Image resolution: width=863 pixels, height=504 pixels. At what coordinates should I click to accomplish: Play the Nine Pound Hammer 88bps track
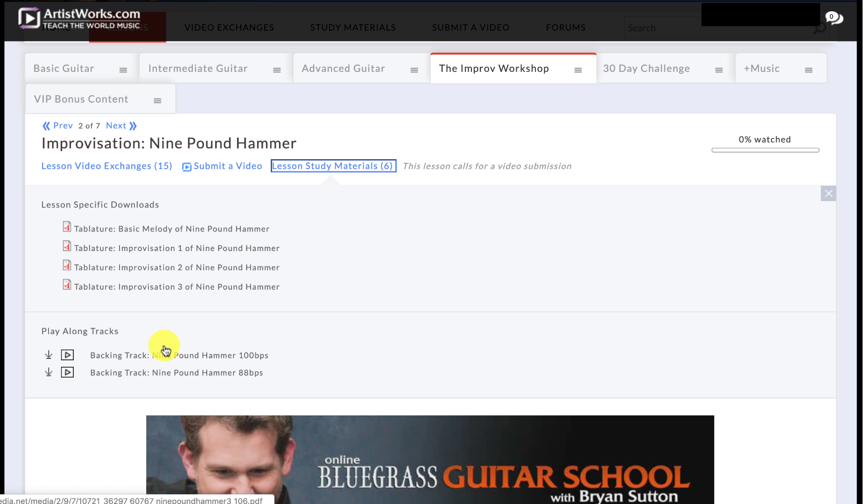[67, 372]
